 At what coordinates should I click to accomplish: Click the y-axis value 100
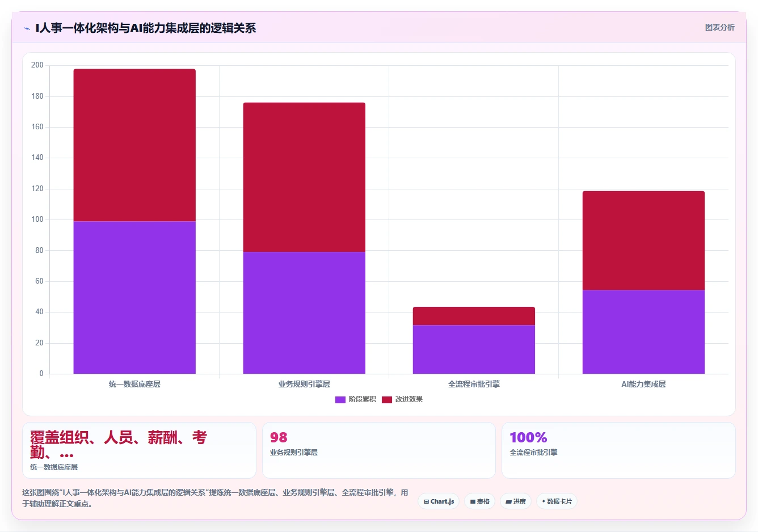37,219
